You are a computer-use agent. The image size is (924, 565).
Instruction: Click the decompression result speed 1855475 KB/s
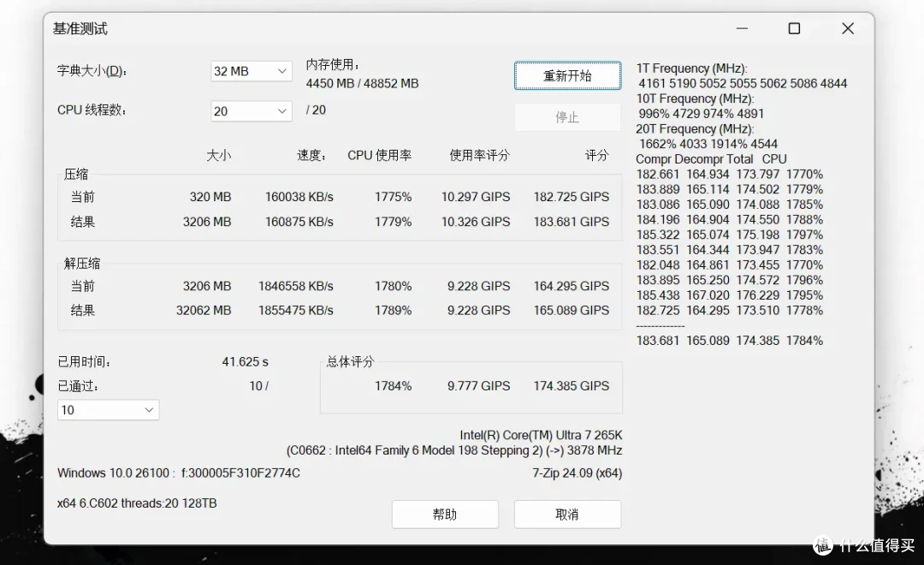point(295,310)
